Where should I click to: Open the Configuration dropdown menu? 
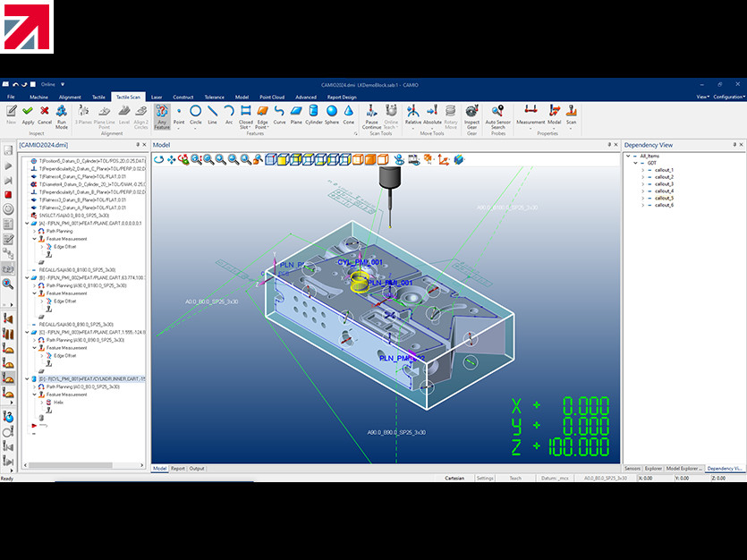point(729,97)
